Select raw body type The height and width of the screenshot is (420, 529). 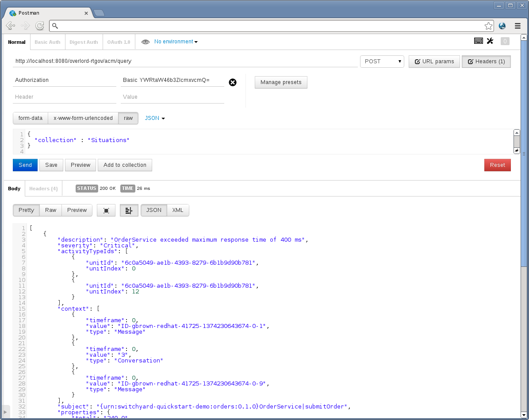pos(128,118)
